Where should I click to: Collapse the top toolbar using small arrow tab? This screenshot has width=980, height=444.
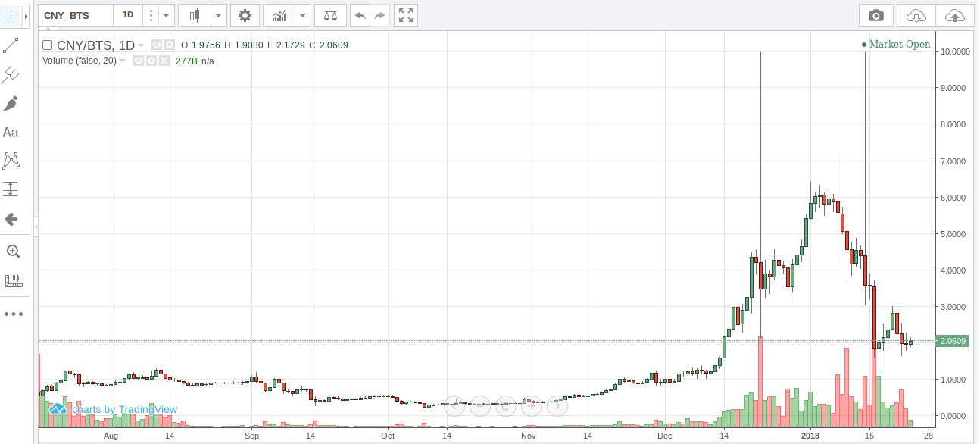(x=46, y=28)
